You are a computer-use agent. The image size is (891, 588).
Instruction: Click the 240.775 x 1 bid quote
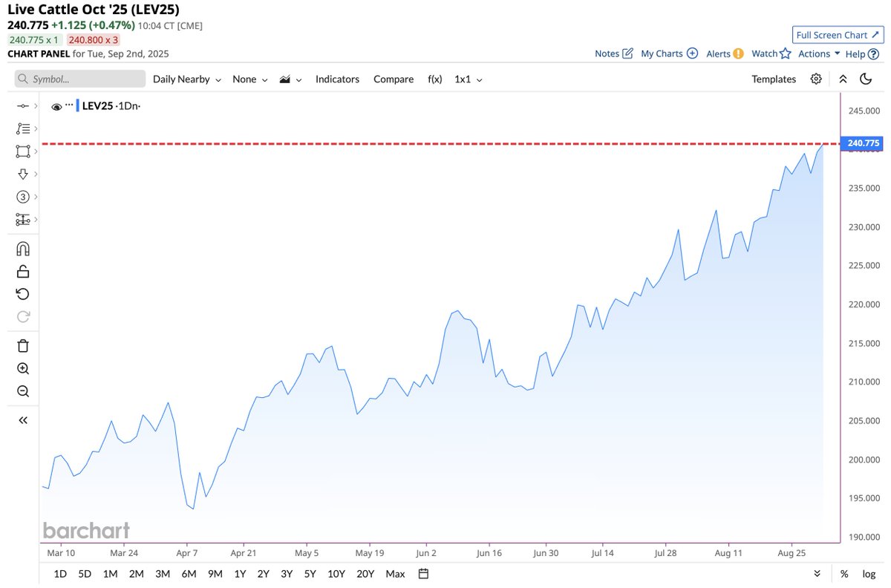coord(34,39)
